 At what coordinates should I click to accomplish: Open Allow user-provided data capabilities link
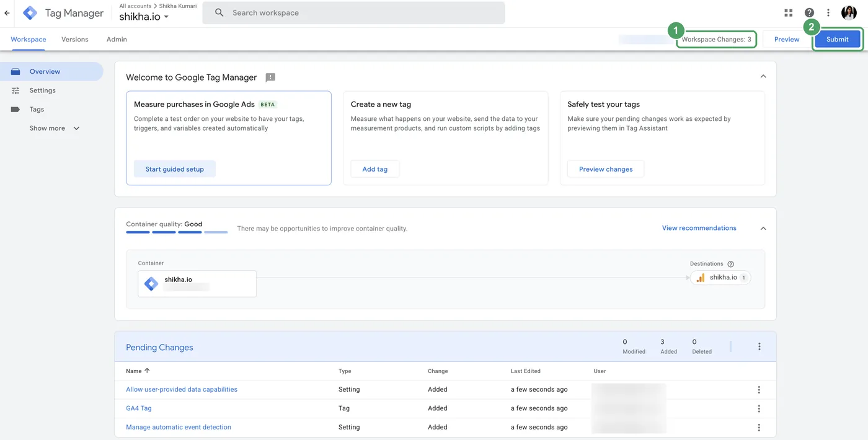182,389
